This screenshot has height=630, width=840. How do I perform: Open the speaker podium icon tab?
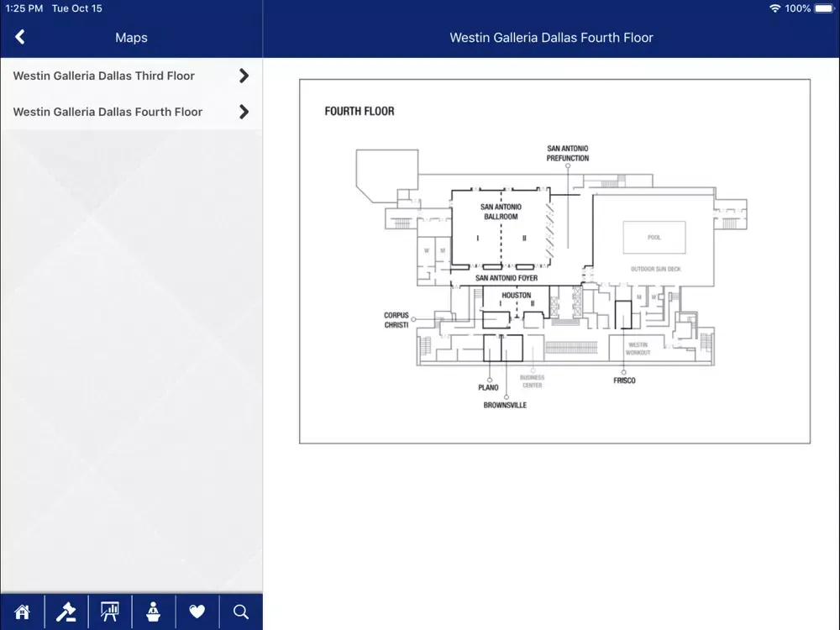click(x=153, y=612)
